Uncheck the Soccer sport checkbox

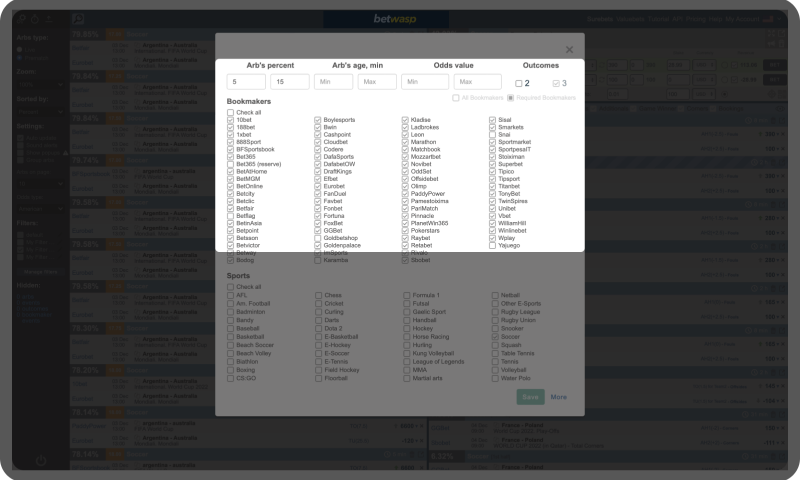pos(495,337)
